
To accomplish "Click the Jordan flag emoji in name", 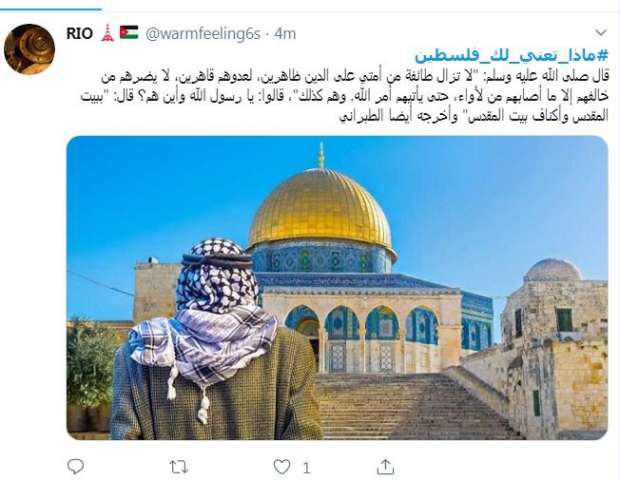I will point(129,32).
